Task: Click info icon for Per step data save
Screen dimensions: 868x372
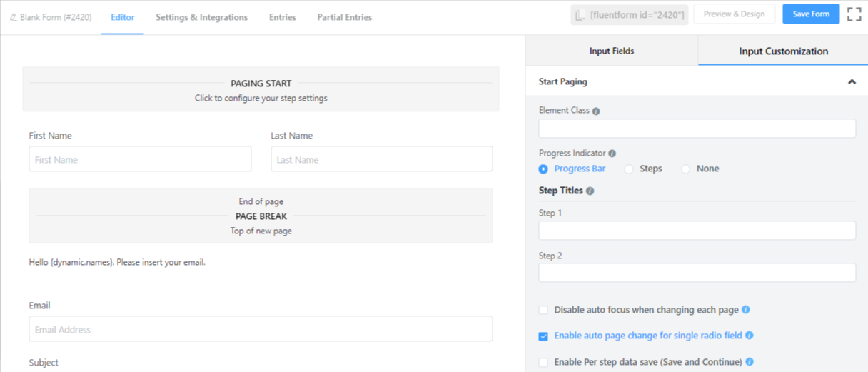Action: click(750, 362)
